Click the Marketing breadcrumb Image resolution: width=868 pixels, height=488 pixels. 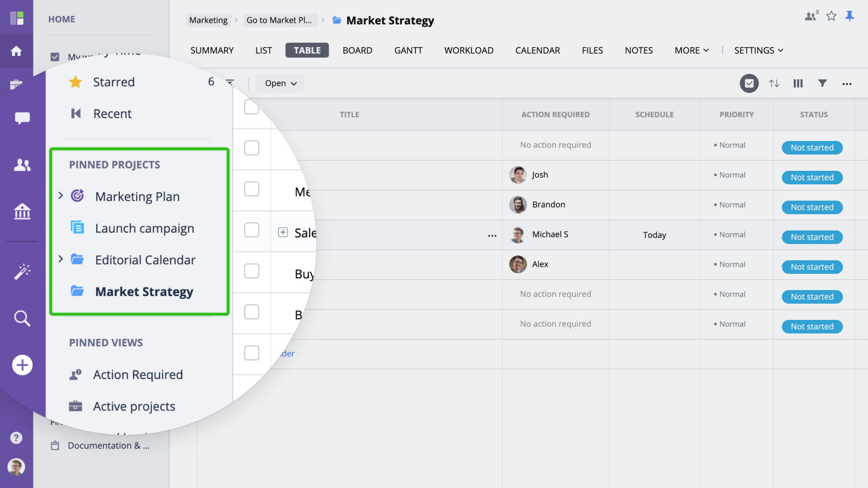[x=208, y=20]
